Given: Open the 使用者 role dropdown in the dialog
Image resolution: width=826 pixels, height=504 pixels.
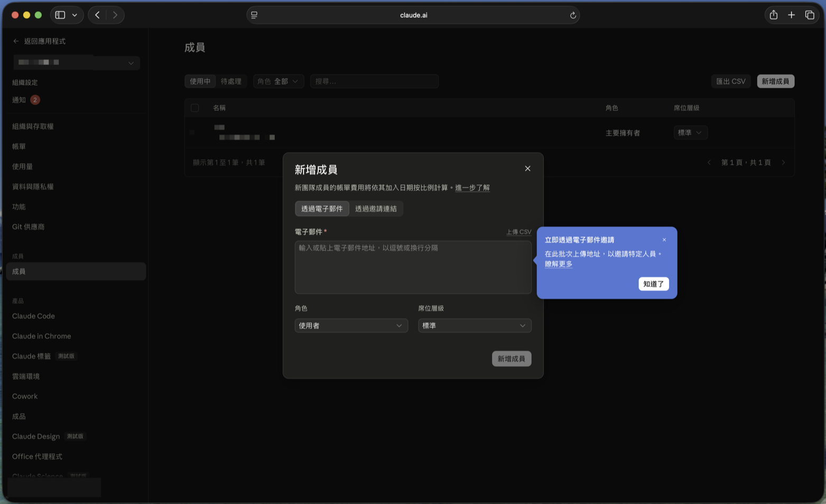Looking at the screenshot, I should 351,325.
